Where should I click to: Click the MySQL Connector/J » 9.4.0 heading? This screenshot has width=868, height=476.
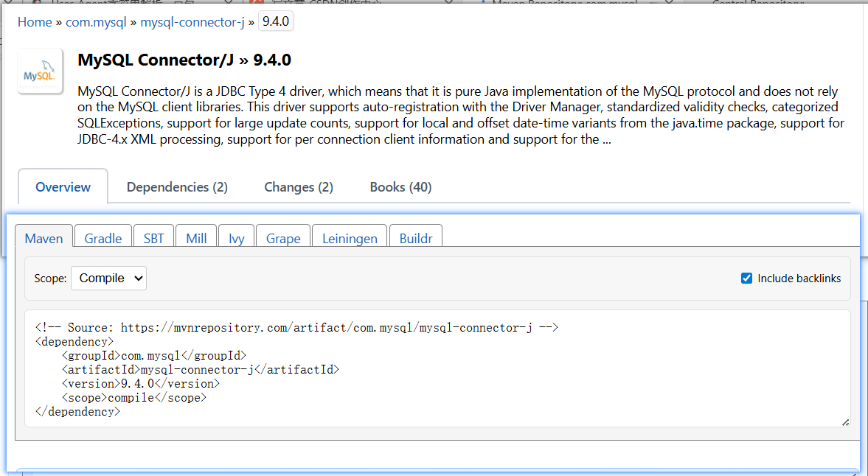[x=184, y=60]
